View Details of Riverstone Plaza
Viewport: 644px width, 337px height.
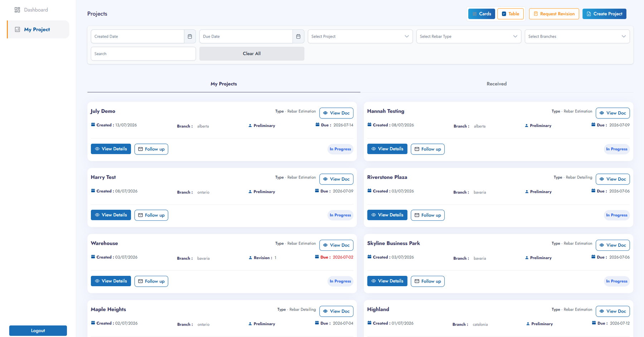[387, 215]
